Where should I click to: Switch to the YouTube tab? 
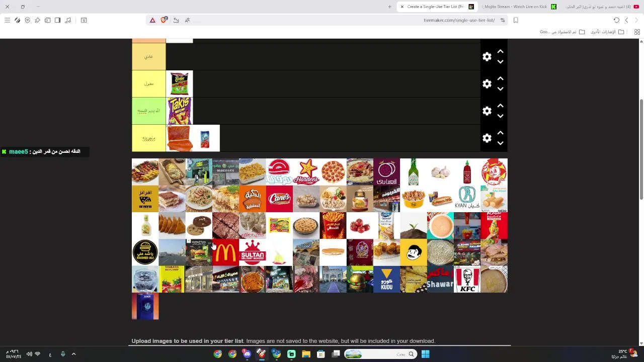tap(601, 7)
